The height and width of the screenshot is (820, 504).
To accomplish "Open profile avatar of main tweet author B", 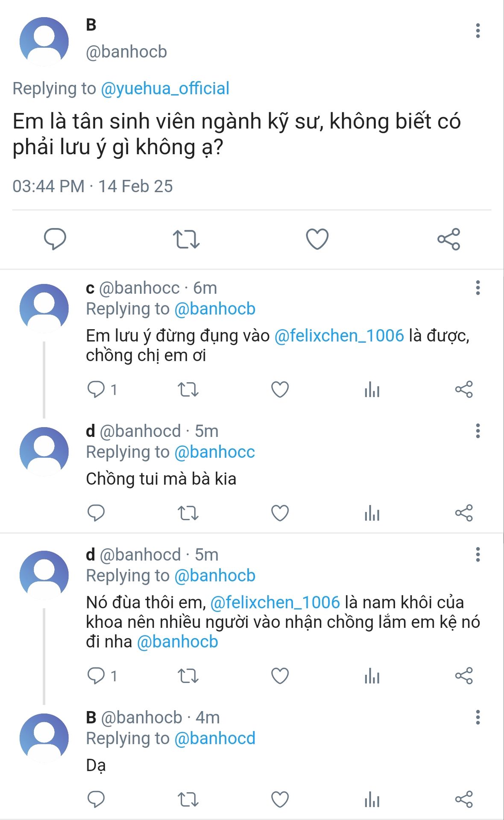I will tap(44, 41).
